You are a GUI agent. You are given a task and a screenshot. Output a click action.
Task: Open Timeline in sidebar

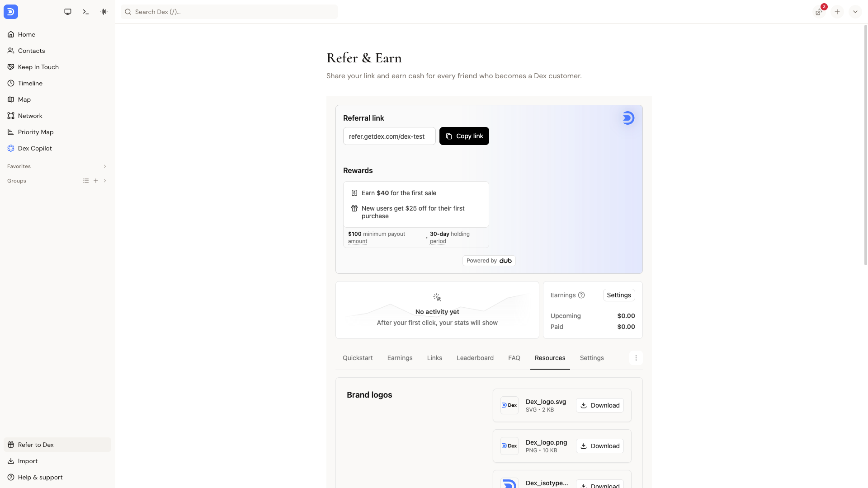(x=57, y=83)
